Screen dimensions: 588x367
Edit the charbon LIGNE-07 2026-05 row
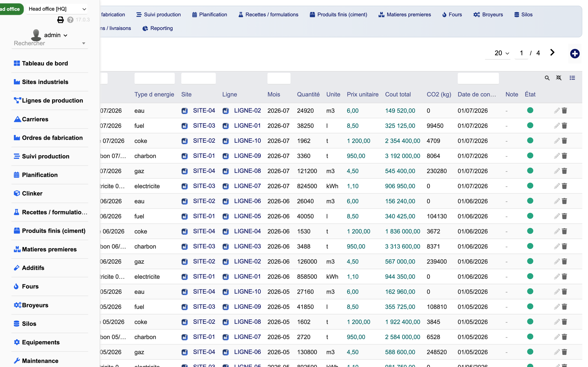pos(557,337)
